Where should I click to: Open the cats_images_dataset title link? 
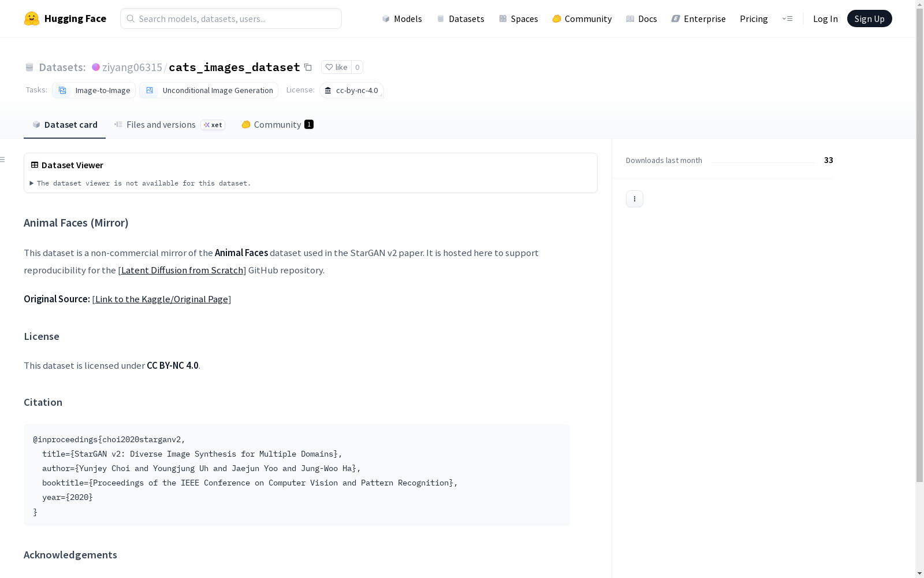point(234,68)
